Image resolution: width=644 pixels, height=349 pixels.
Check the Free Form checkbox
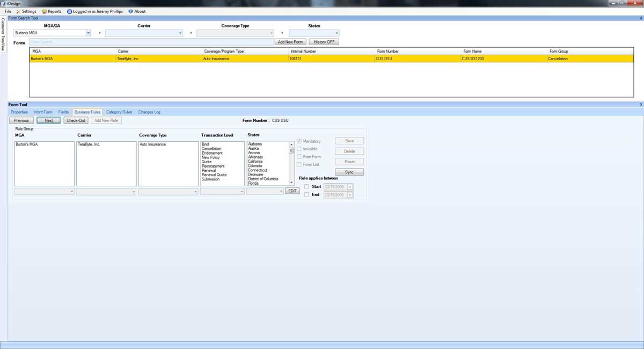pos(299,157)
